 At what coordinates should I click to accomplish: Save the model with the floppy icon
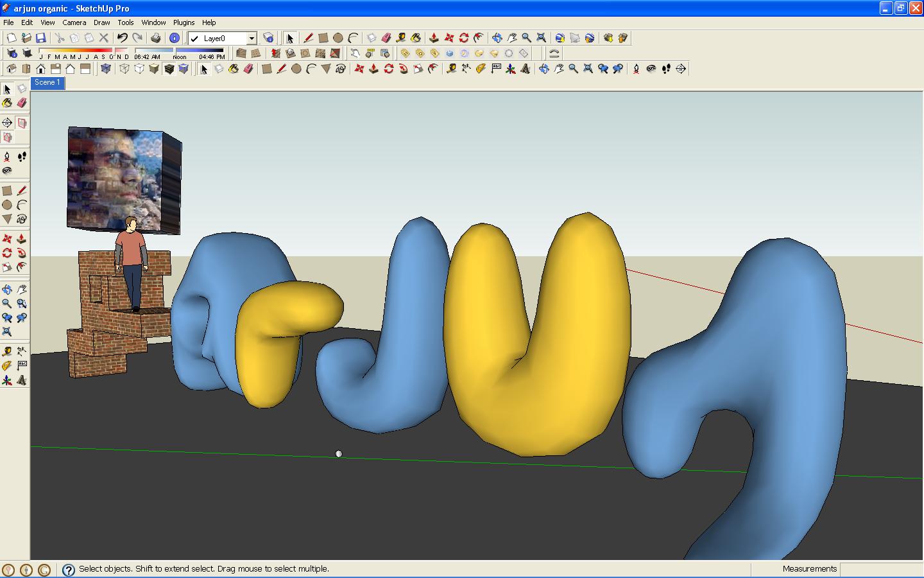(40, 38)
